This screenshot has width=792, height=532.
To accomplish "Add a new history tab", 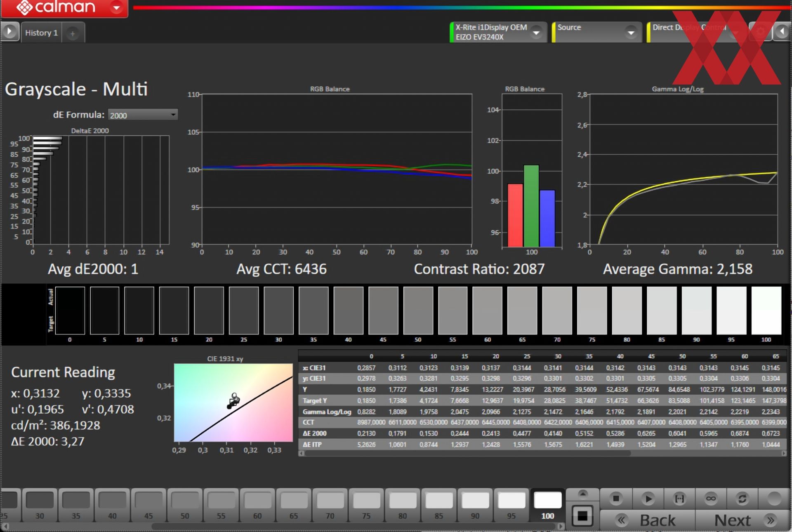I will coord(73,33).
